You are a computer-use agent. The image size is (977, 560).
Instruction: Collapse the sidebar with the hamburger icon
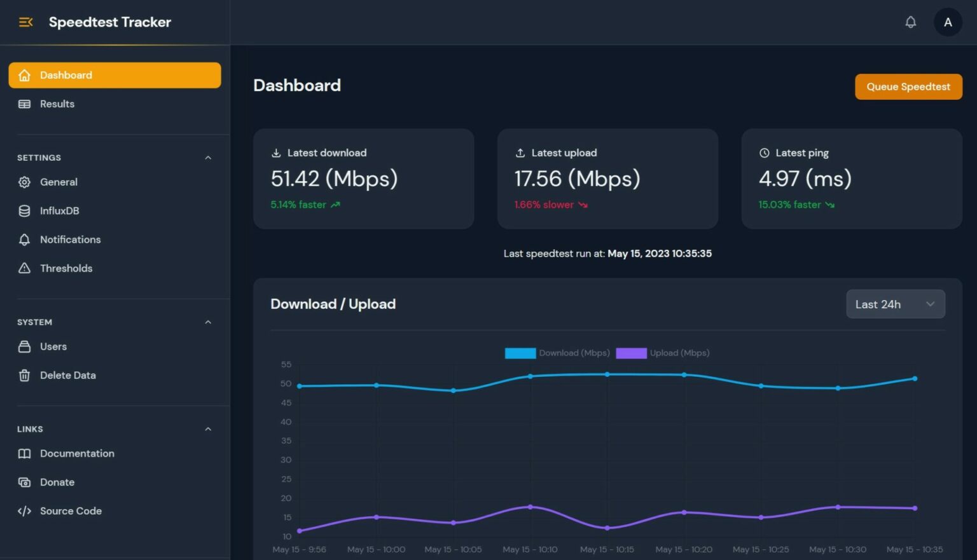25,22
